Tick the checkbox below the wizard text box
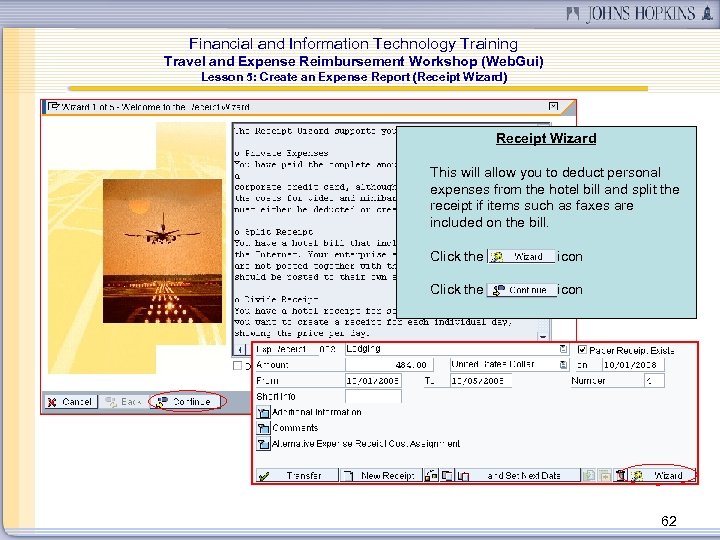 tap(237, 366)
